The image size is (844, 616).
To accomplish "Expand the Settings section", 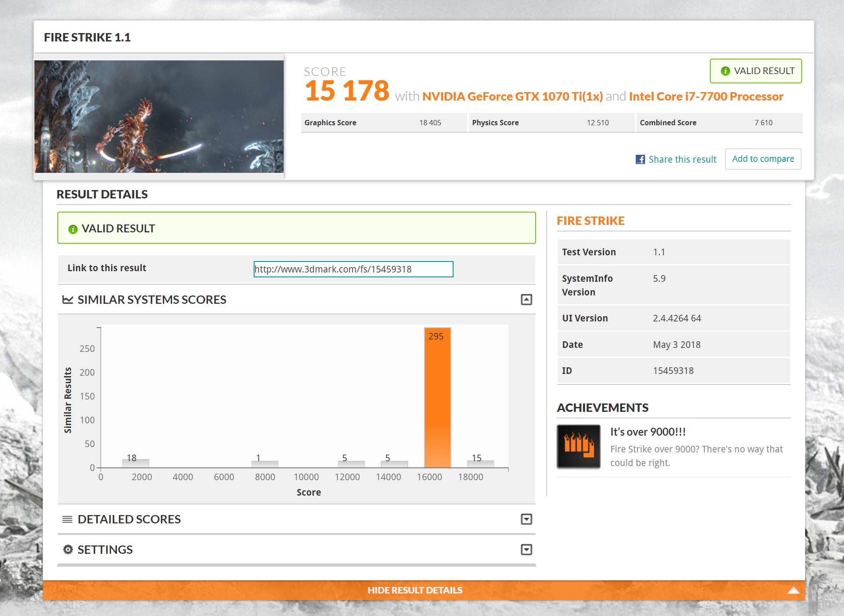I will [x=526, y=549].
